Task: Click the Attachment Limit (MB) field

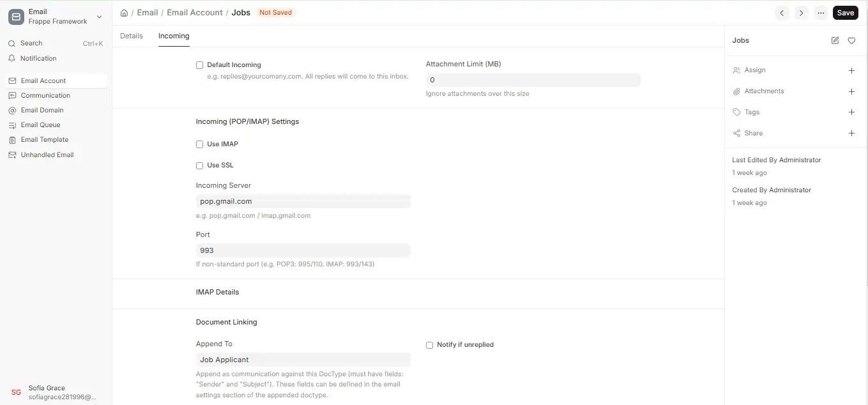Action: (533, 80)
